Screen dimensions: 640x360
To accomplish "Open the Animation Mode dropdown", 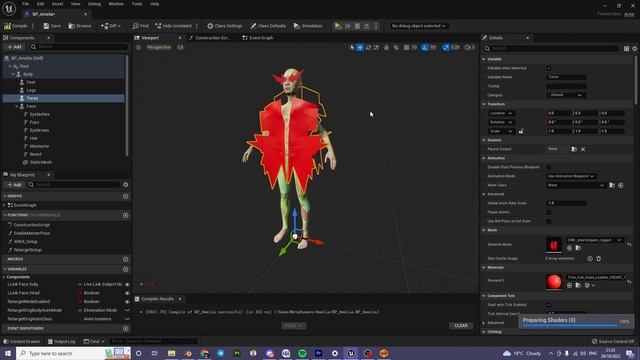I will [571, 176].
